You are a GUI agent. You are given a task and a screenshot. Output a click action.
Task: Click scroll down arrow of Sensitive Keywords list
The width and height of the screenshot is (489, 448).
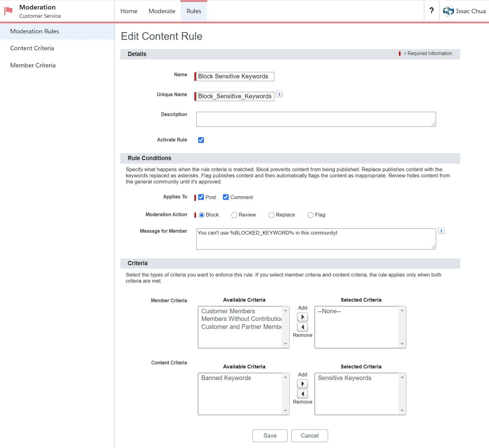coord(402,411)
